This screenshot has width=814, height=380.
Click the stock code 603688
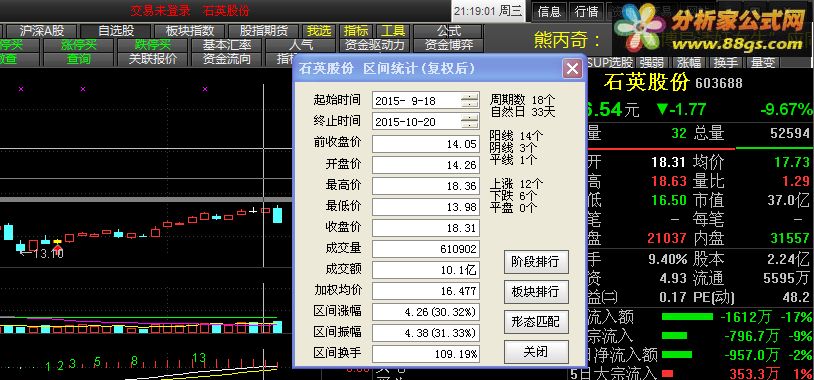click(x=718, y=83)
